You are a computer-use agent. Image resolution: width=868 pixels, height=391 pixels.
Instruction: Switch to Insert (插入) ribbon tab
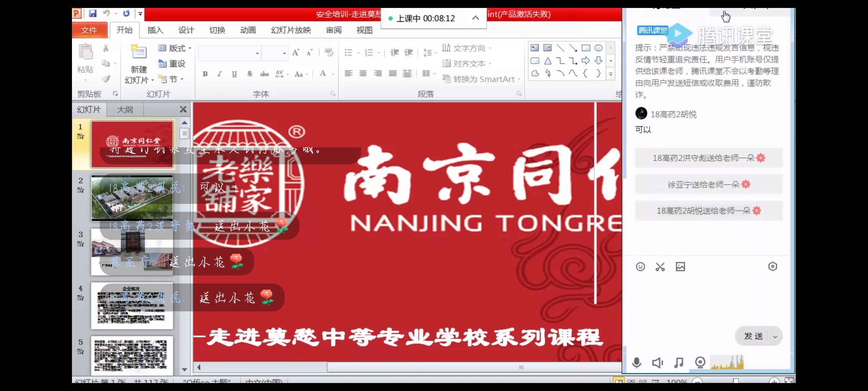pyautogui.click(x=155, y=30)
